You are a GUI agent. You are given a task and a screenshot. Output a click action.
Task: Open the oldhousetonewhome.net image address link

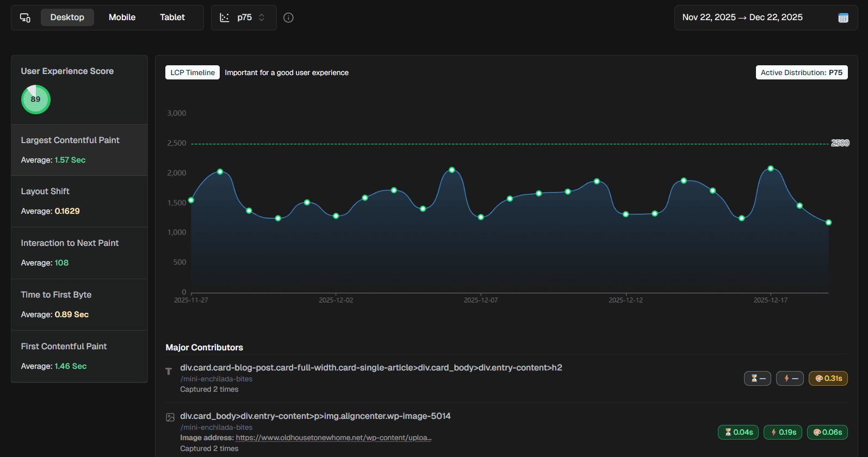[333, 437]
